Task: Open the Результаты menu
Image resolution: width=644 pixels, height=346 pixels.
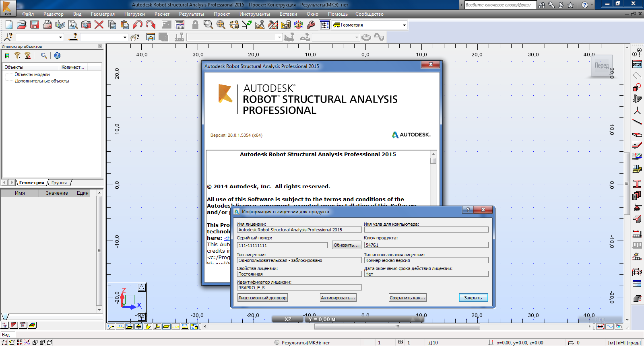Action: 192,14
